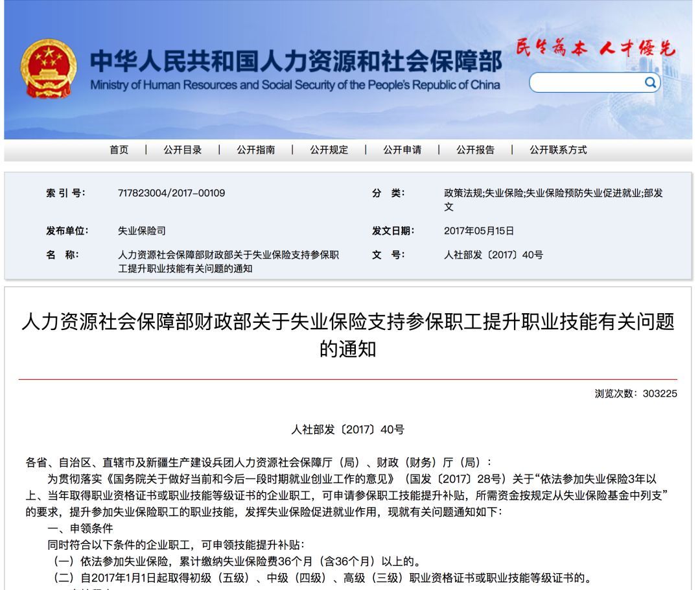The height and width of the screenshot is (590, 700).
Task: Open the 公开联系方式 navigation item
Action: tap(558, 150)
